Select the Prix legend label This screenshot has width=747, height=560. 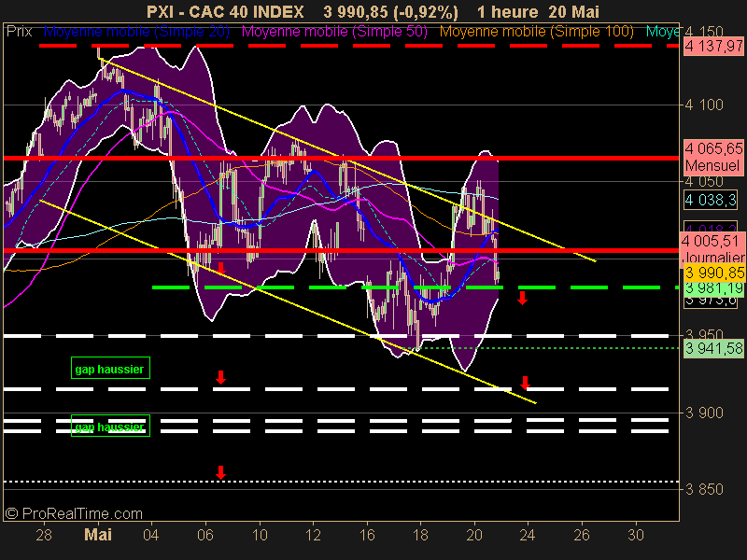click(19, 32)
